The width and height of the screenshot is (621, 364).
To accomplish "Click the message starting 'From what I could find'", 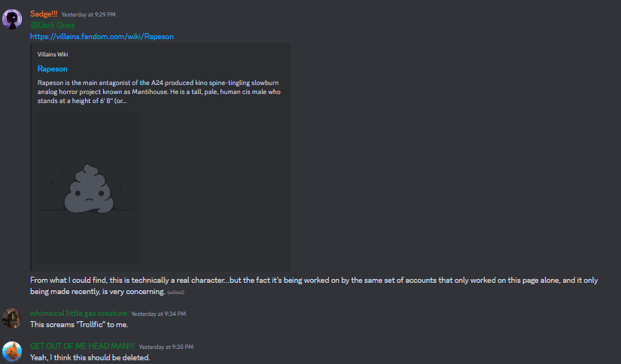I will tap(314, 286).
